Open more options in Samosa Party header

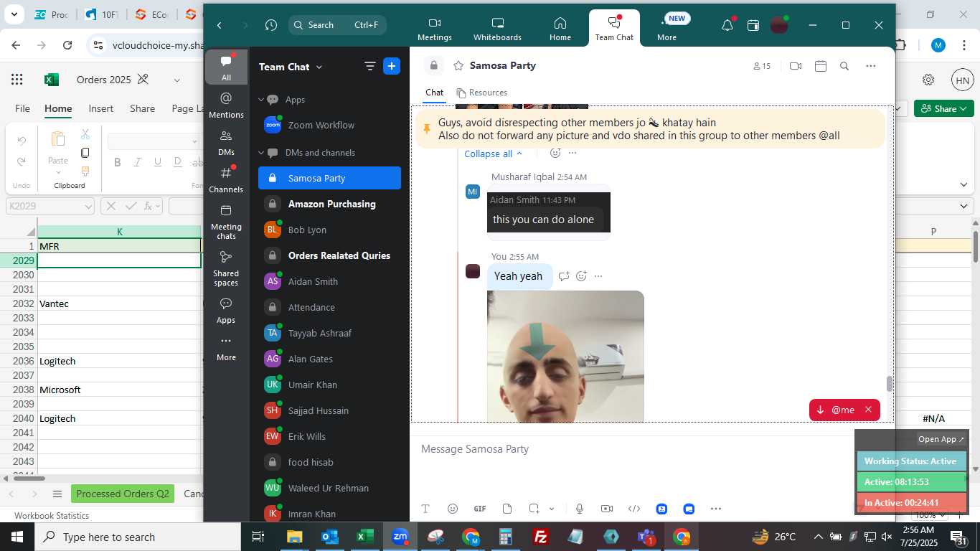(x=871, y=66)
